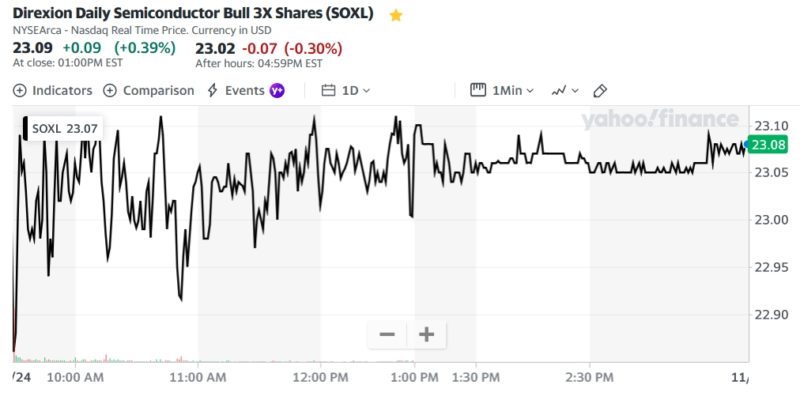
Task: Open the Events options
Action: tap(244, 90)
